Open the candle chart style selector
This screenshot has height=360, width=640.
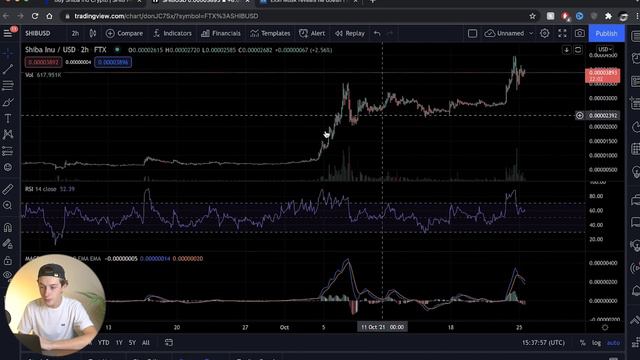[x=93, y=33]
